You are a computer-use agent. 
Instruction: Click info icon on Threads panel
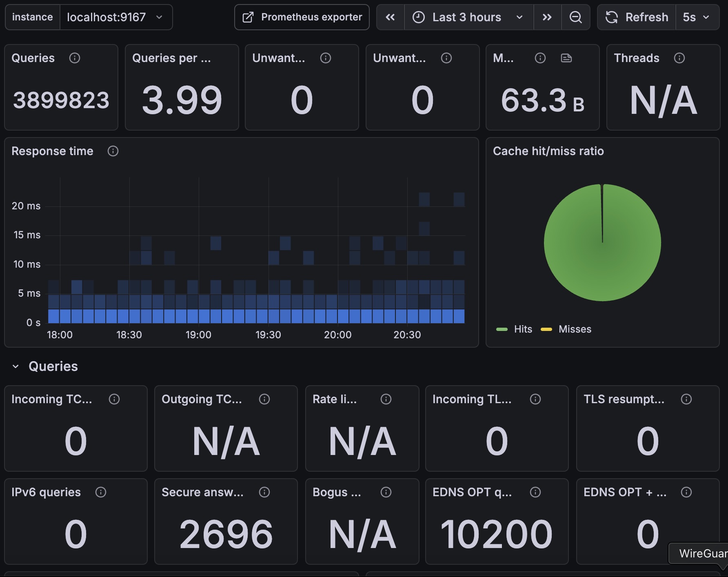(x=679, y=58)
